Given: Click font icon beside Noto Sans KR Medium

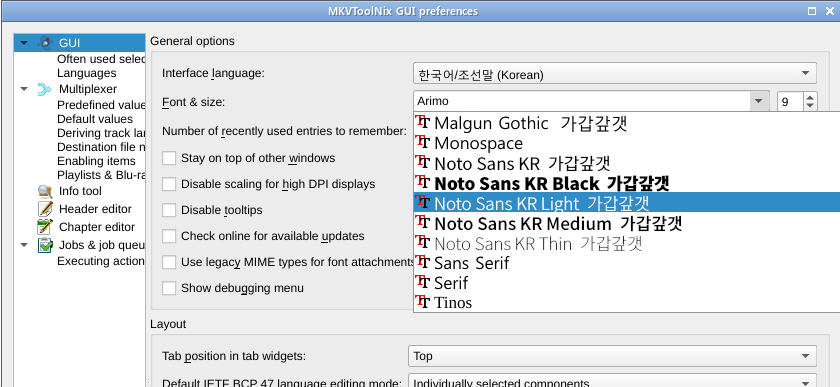Looking at the screenshot, I should [423, 222].
